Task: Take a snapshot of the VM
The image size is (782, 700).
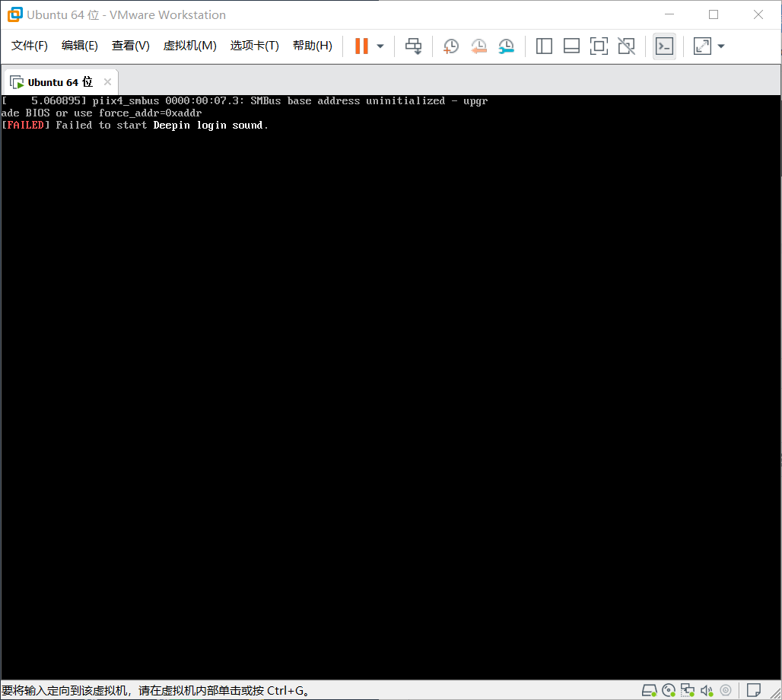Action: [x=451, y=46]
